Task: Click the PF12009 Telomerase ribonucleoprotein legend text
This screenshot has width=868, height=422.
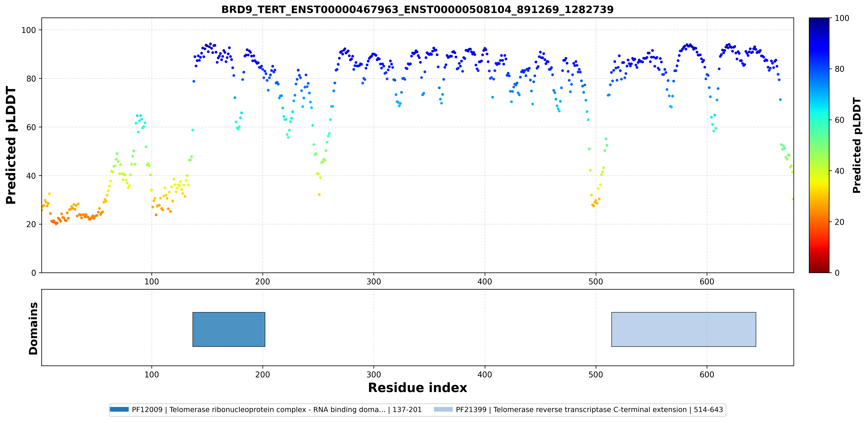Action: [x=277, y=410]
